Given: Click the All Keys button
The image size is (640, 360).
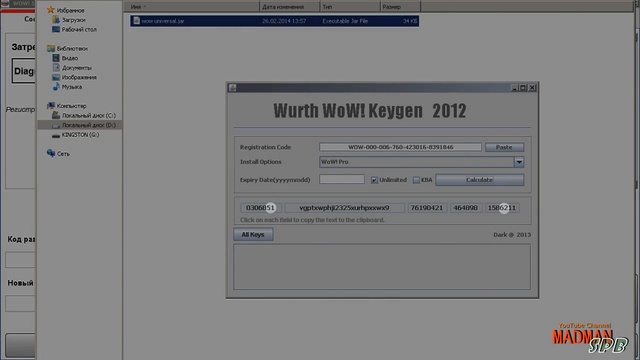Looking at the screenshot, I should [x=253, y=234].
